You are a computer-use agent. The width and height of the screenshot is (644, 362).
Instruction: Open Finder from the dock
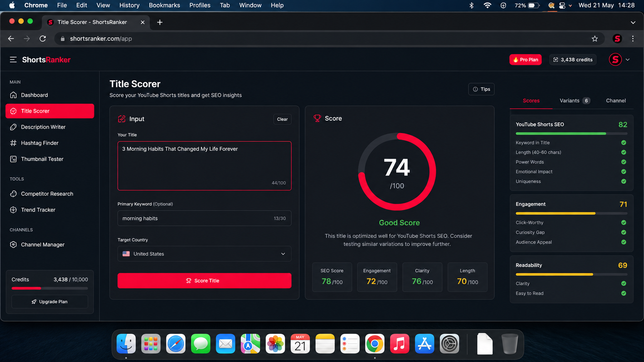point(126,344)
